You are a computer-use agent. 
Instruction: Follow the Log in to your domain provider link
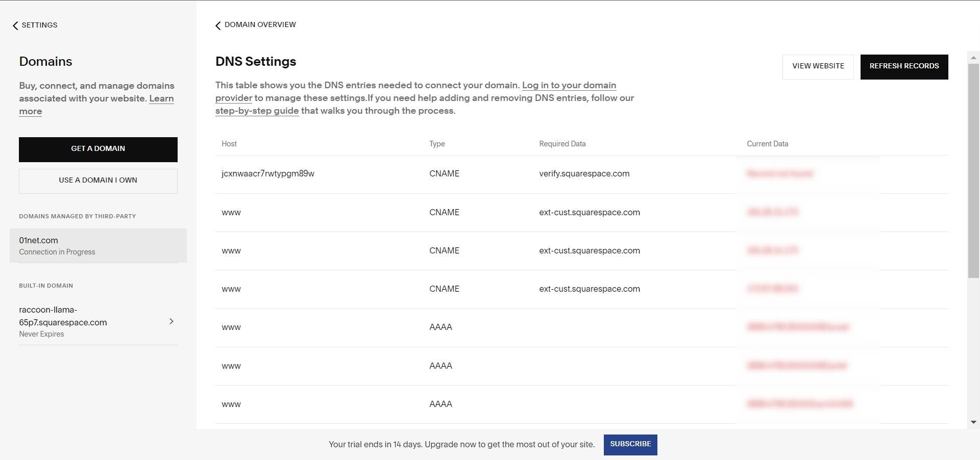click(569, 86)
